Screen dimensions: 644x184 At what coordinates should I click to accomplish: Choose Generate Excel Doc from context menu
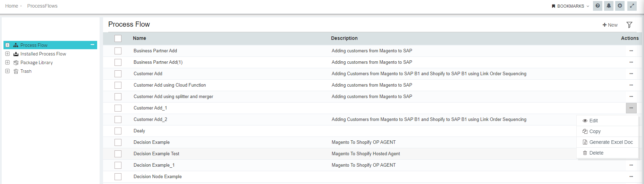[611, 142]
